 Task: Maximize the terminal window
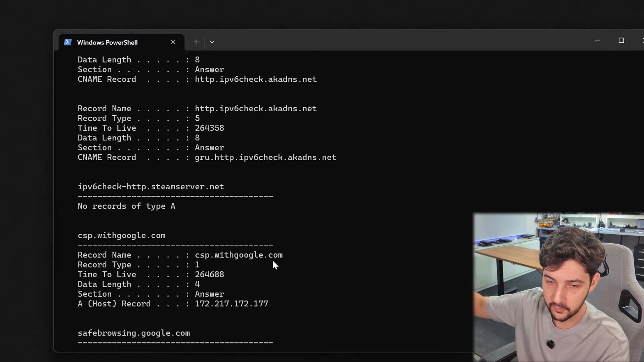coord(621,40)
